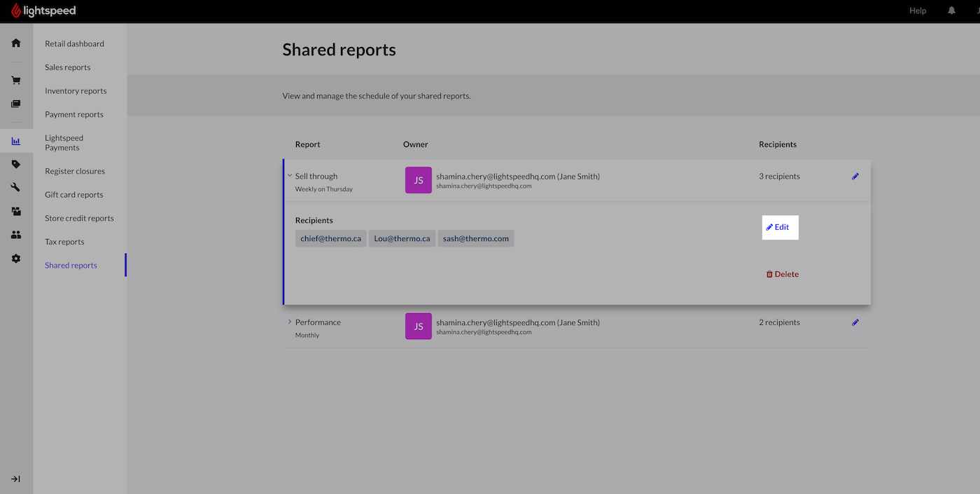This screenshot has width=980, height=494.
Task: Collapse the Sell through report row
Action: pyautogui.click(x=290, y=176)
